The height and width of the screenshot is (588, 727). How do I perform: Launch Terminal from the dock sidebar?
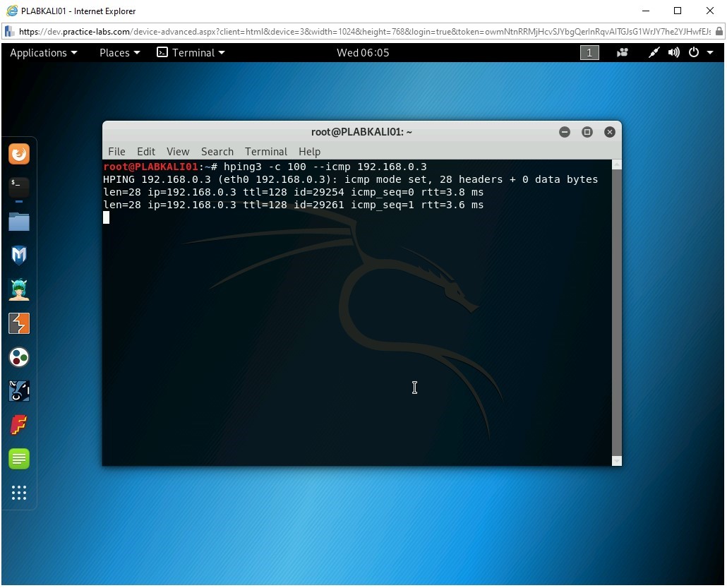pos(19,188)
